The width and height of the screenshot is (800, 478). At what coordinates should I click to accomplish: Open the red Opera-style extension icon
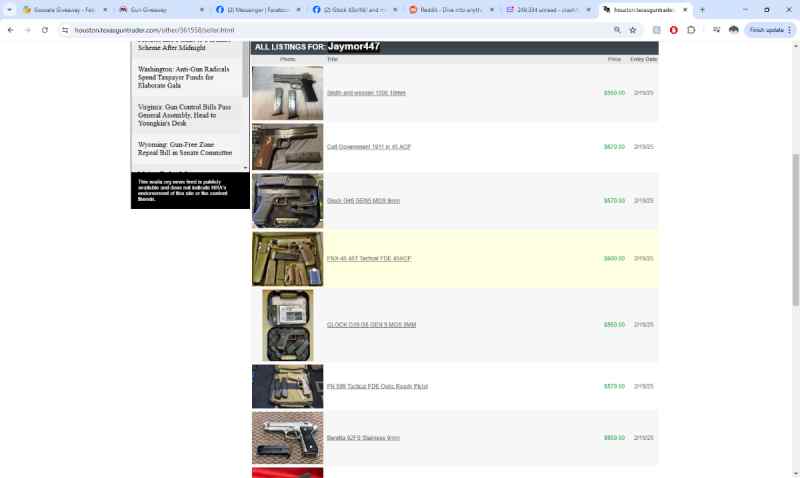coord(673,30)
